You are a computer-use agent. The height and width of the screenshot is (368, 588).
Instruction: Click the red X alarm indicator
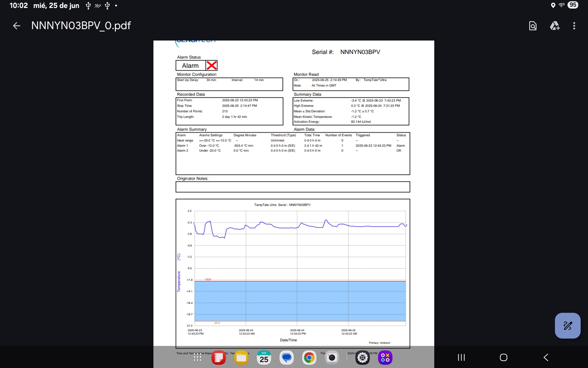pyautogui.click(x=212, y=65)
